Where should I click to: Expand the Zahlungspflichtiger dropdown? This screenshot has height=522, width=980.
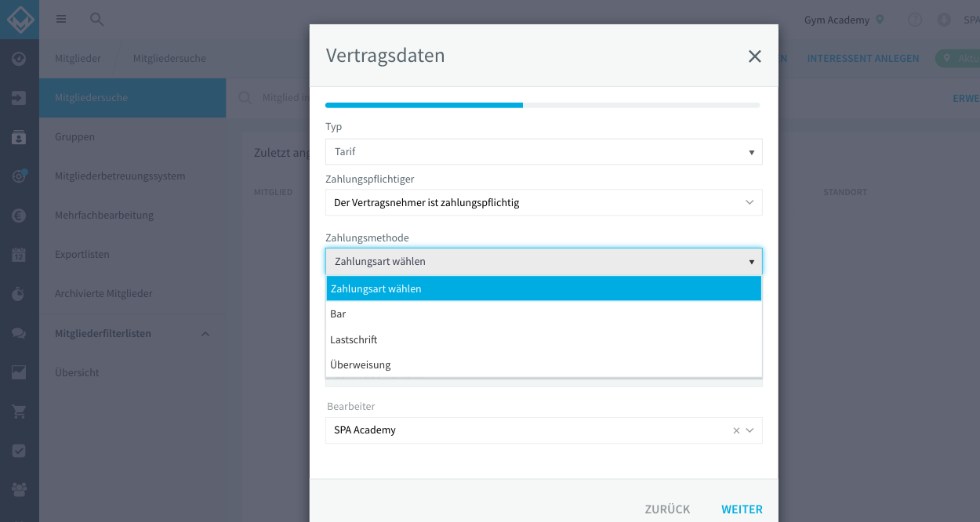[544, 202]
